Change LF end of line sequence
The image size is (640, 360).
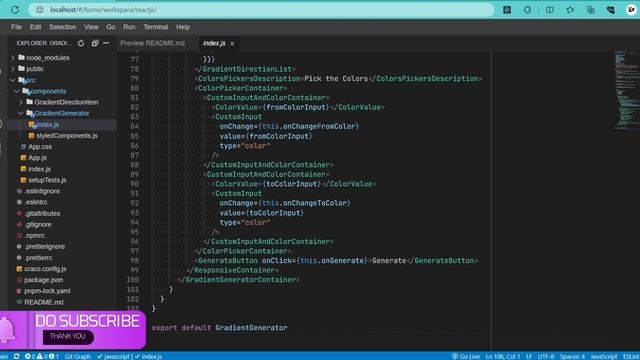coord(529,356)
